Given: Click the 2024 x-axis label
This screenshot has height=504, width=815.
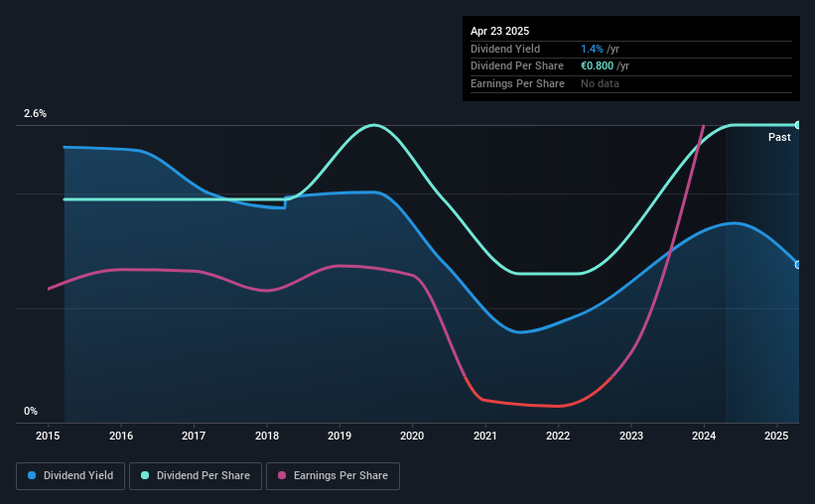Looking at the screenshot, I should click(x=704, y=436).
